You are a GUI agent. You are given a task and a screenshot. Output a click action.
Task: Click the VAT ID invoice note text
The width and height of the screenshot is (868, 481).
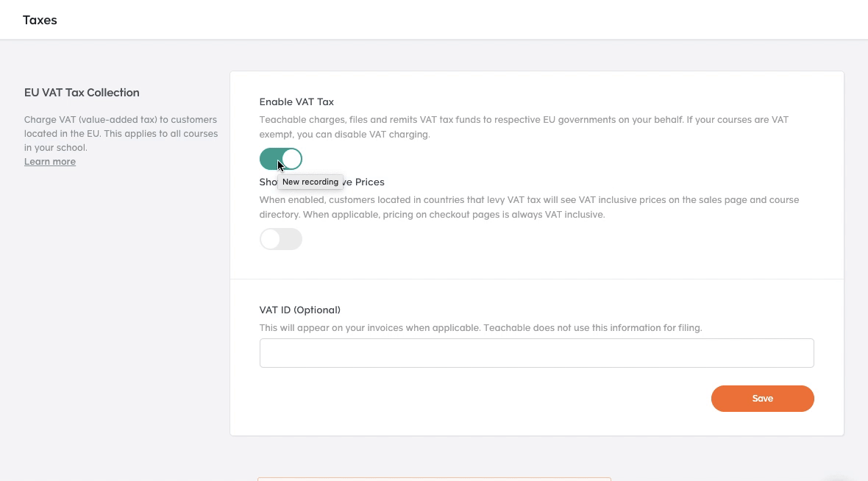[x=480, y=328]
